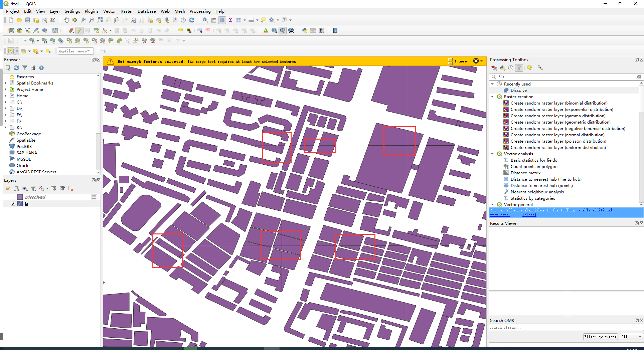The width and height of the screenshot is (644, 350).
Task: Clear the toolbox search field
Action: click(x=639, y=77)
